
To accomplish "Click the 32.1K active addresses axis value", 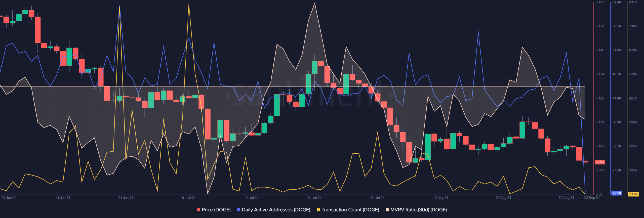I will point(617,146).
